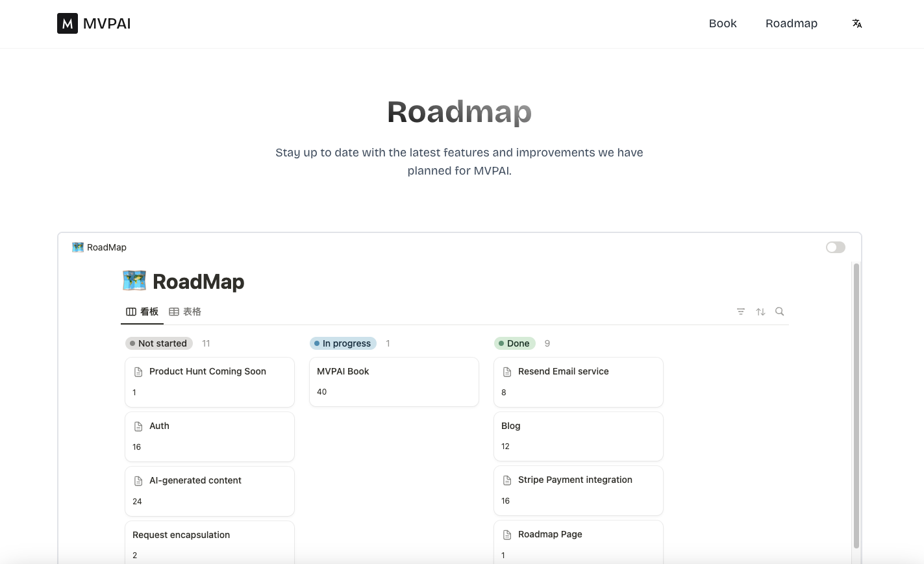Click the count 1 beside In progress
The width and height of the screenshot is (924, 564).
[388, 343]
